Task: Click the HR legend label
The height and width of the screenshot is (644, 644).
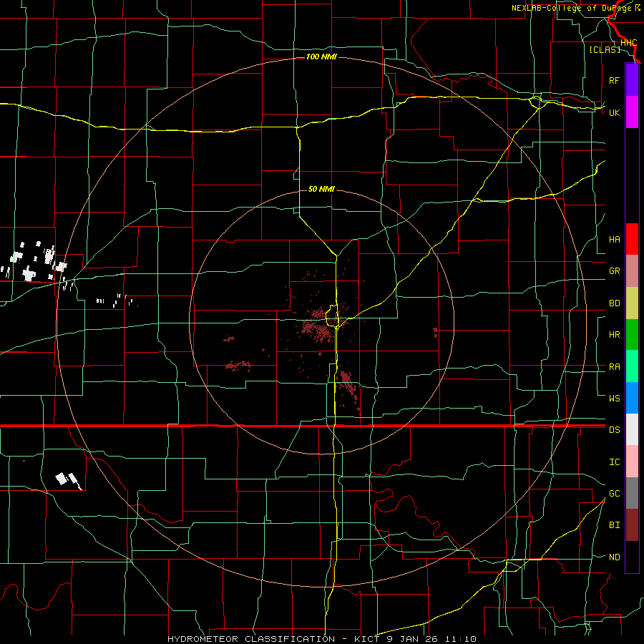Action: coord(614,335)
